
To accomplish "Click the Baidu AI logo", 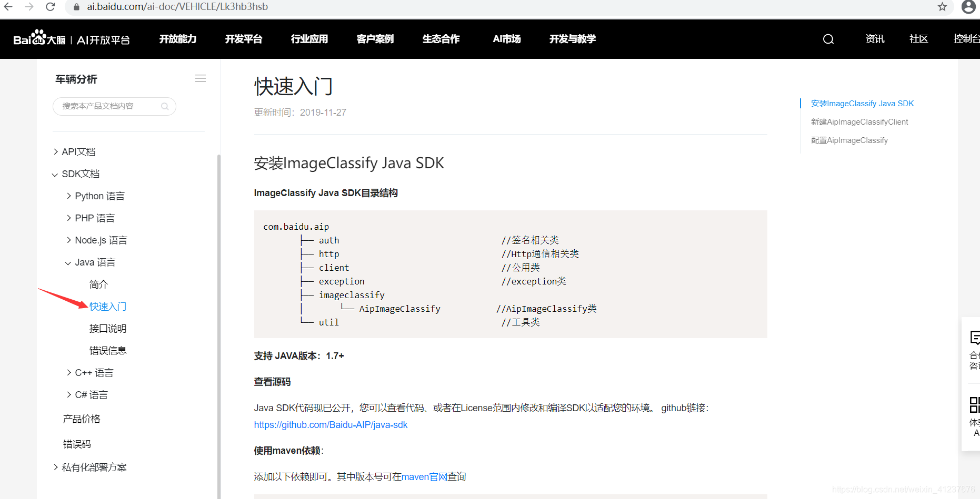I will click(x=72, y=39).
